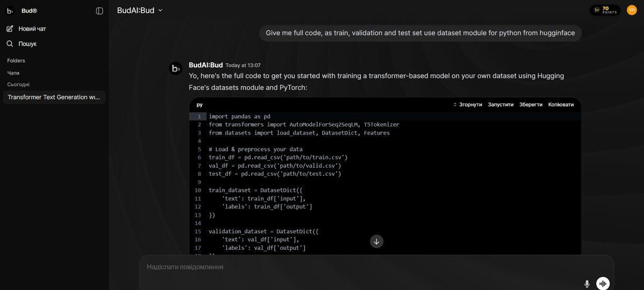The image size is (644, 290).
Task: Save the code with Зберегти
Action: [531, 105]
